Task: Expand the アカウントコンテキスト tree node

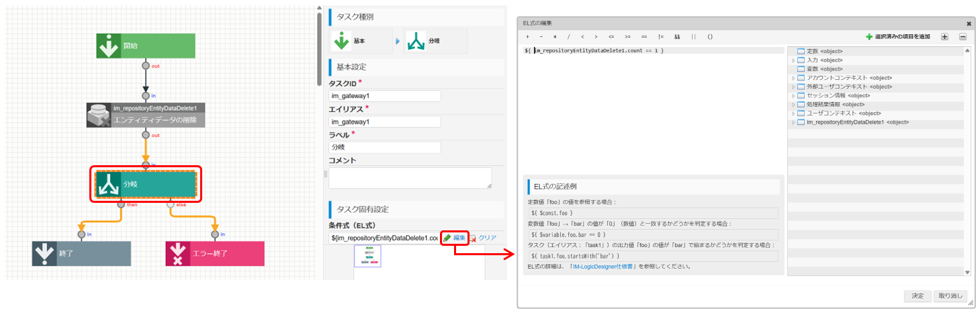Action: point(793,78)
